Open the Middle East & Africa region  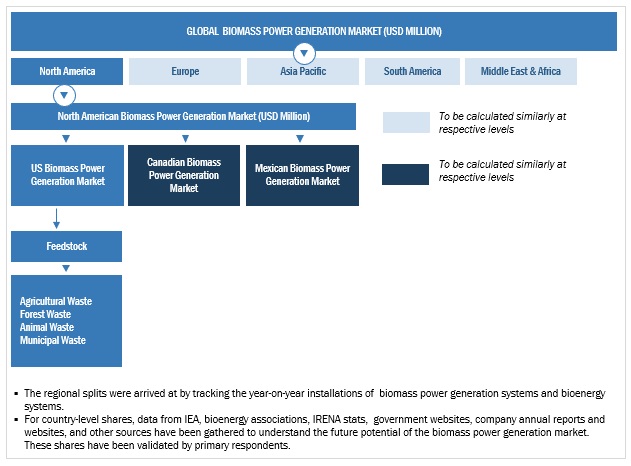coord(520,71)
